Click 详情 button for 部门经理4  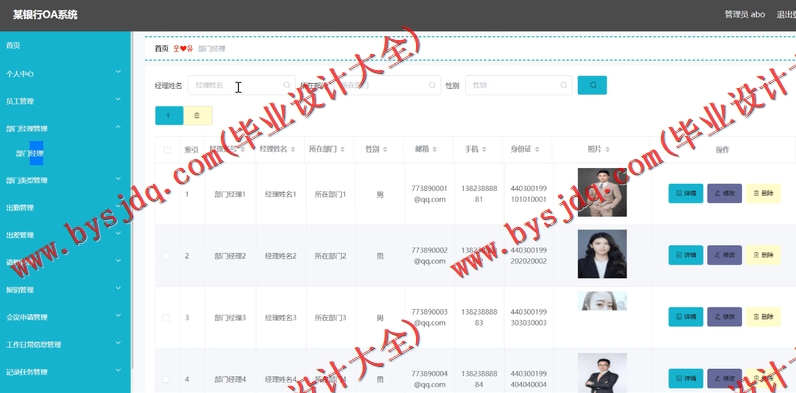tap(685, 379)
